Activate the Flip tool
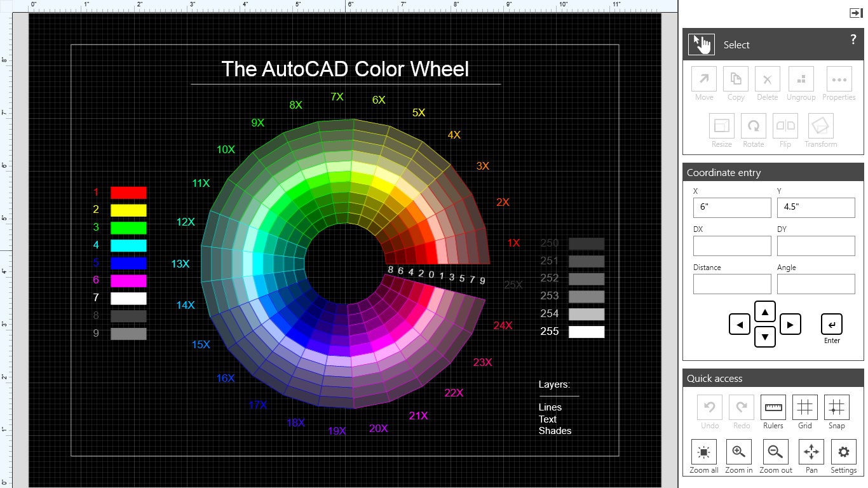The image size is (868, 488). point(785,126)
